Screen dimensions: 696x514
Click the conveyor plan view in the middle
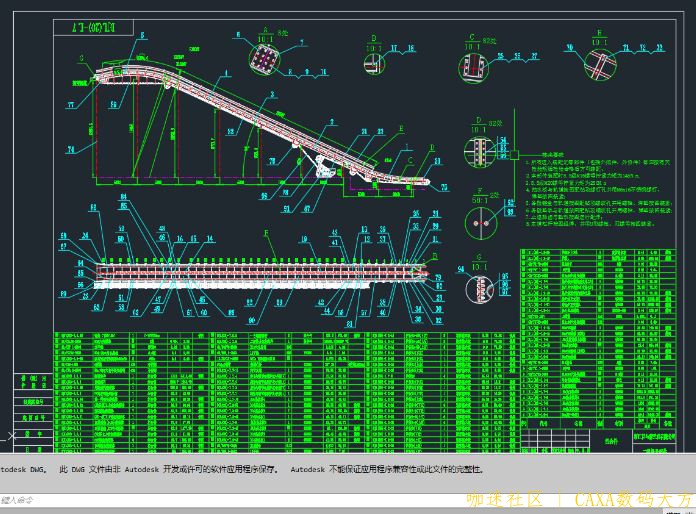click(260, 272)
